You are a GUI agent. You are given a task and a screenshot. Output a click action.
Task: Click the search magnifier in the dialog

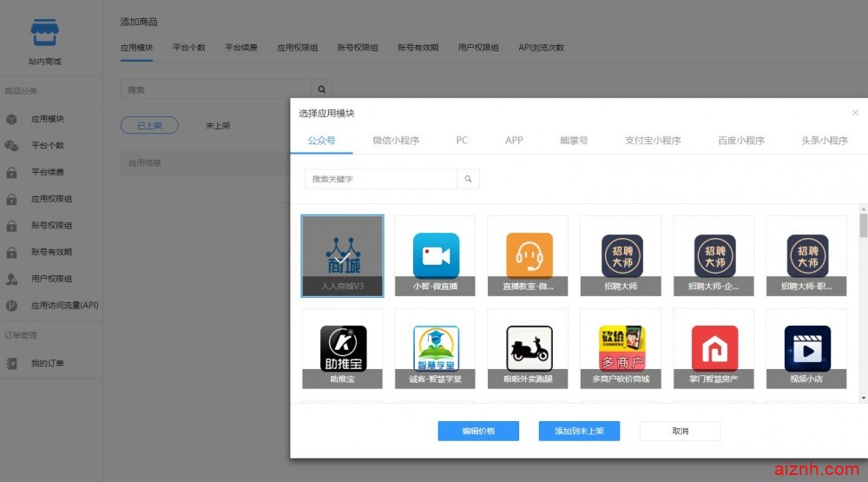(468, 179)
